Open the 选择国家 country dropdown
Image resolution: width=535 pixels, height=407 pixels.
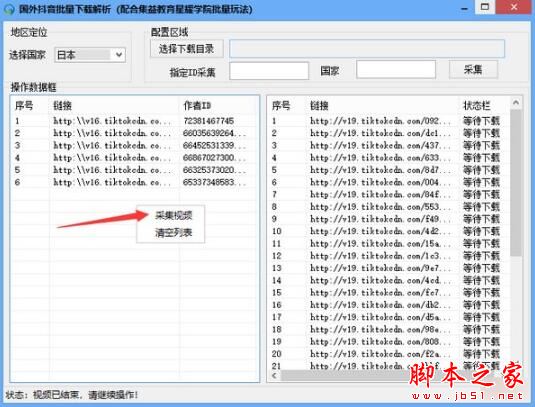click(x=90, y=55)
